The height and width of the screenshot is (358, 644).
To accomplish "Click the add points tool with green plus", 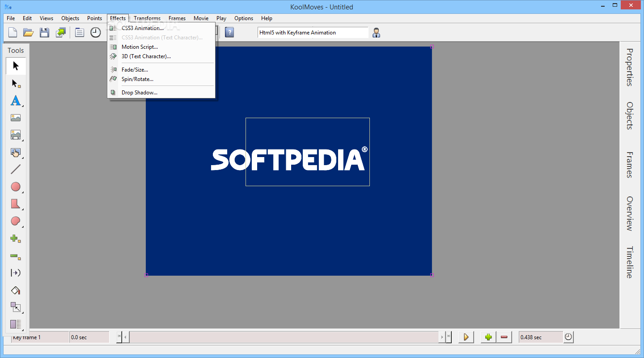I will pos(16,239).
